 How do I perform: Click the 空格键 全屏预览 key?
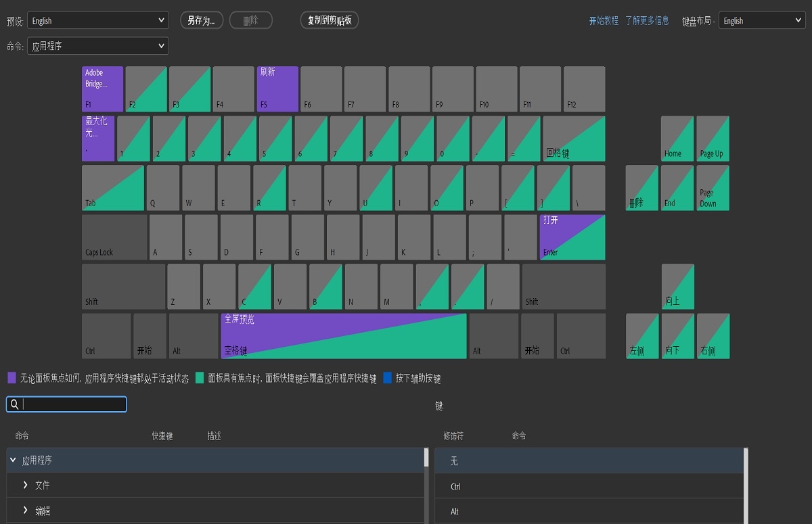[x=343, y=336]
